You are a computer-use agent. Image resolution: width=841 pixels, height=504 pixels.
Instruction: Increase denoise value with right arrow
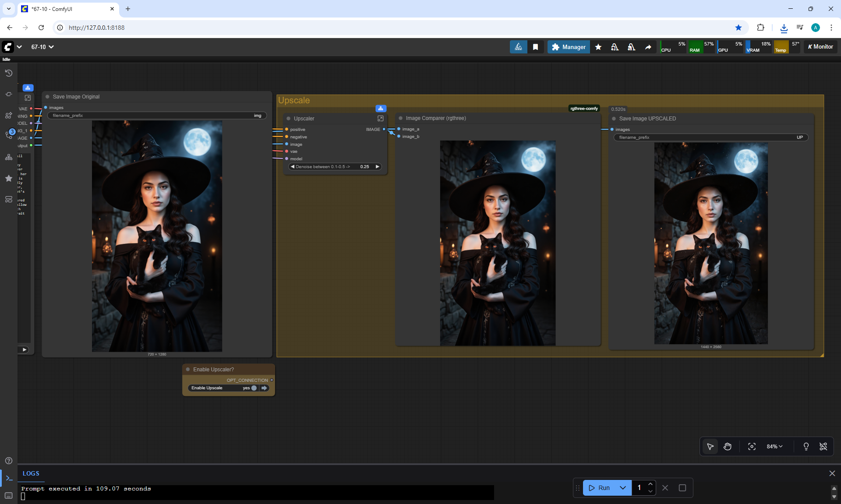[377, 166]
